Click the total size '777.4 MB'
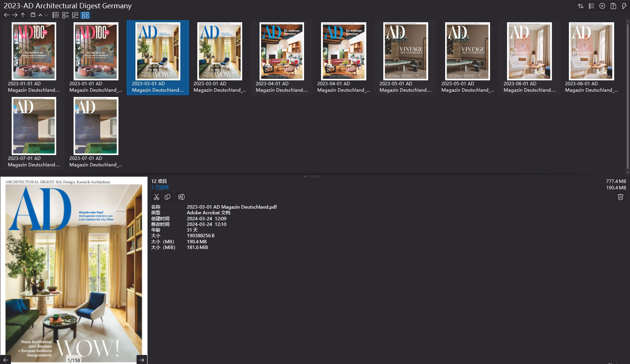Viewport: 630px width, 364px height. [616, 181]
